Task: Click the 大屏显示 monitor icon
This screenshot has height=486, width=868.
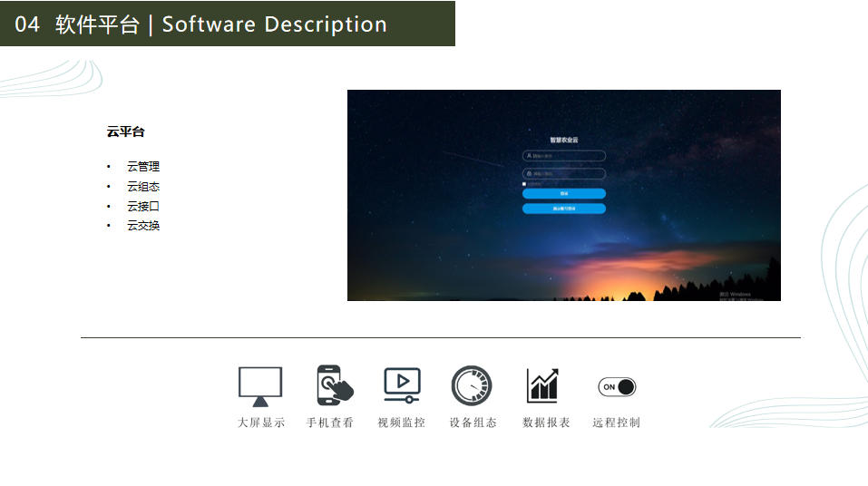Action: [x=260, y=385]
